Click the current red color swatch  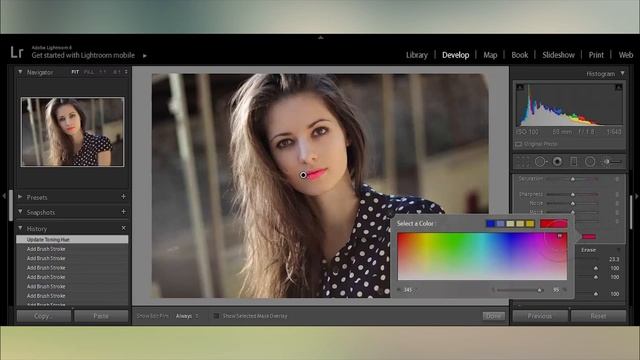[554, 223]
